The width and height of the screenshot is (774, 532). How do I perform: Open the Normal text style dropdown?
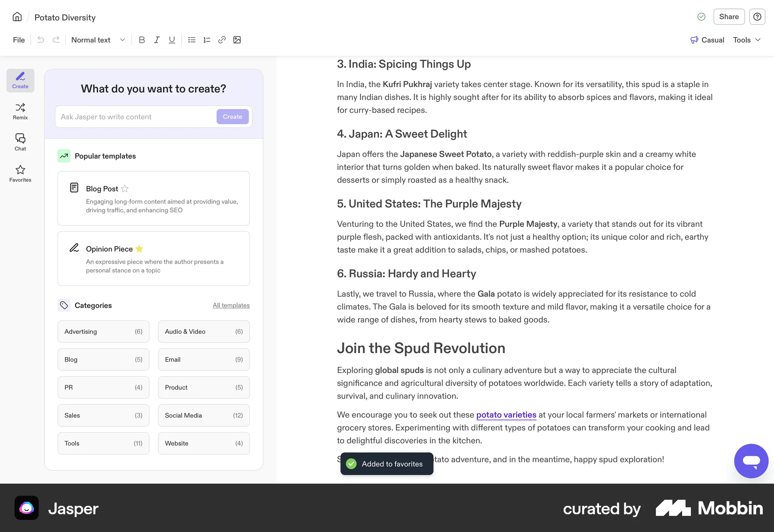point(98,40)
